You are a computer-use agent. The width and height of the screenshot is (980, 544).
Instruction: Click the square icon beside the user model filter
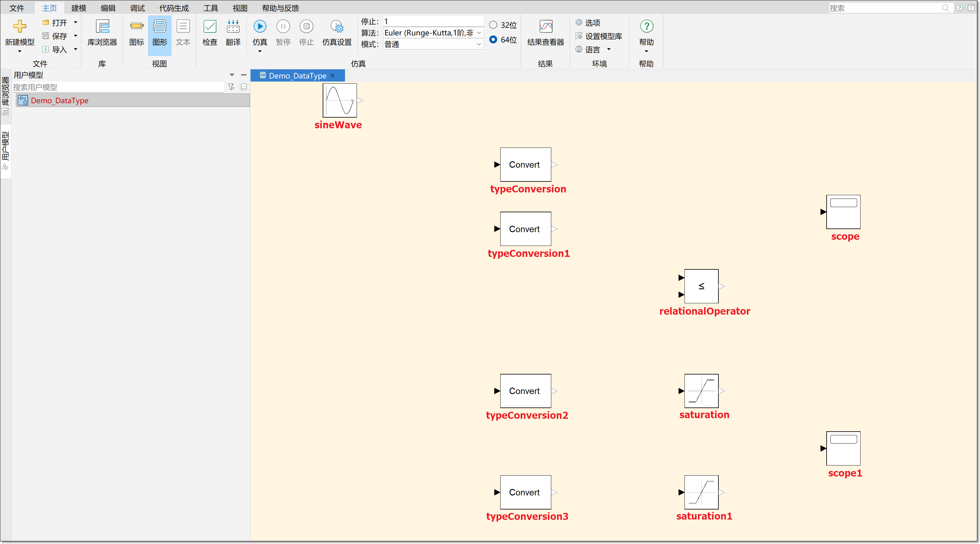click(x=244, y=87)
